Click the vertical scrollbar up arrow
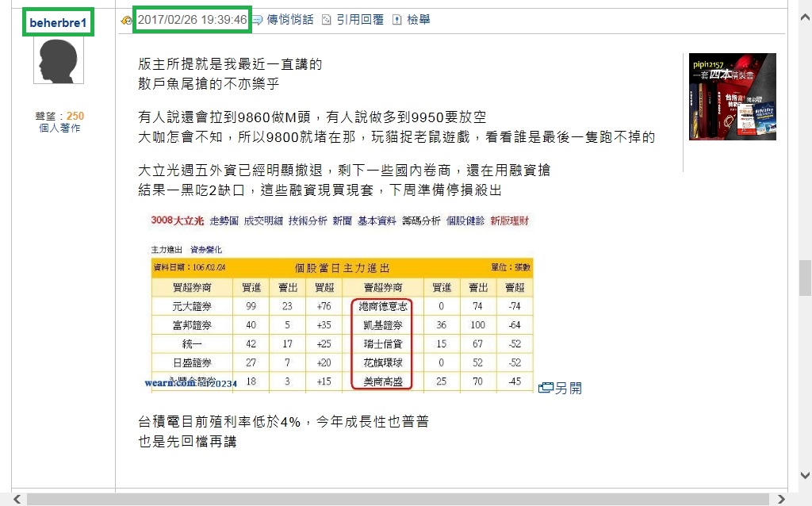Viewport: 812px width, 506px height. 805,17
